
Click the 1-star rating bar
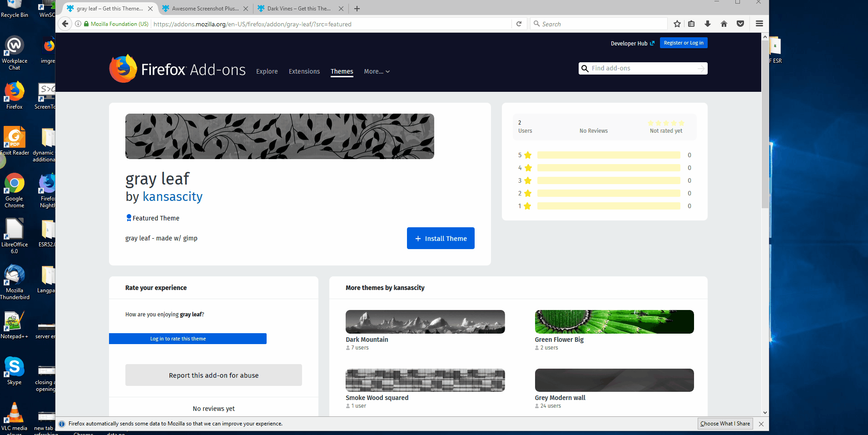point(609,206)
